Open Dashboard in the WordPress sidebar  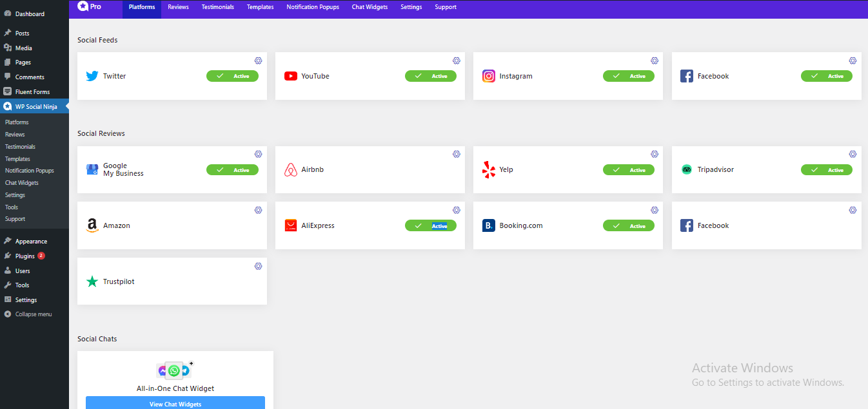tap(34, 14)
